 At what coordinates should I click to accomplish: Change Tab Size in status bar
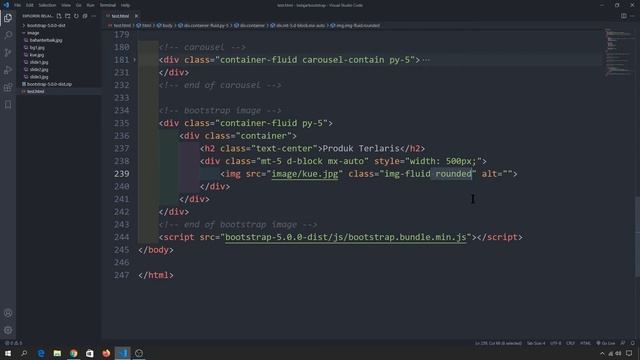(x=536, y=343)
